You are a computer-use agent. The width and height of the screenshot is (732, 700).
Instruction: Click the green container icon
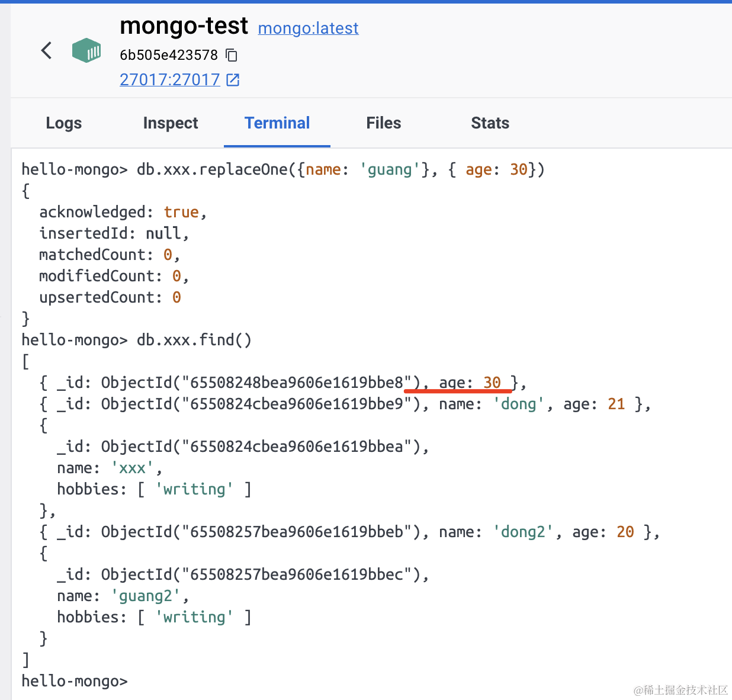pyautogui.click(x=86, y=51)
